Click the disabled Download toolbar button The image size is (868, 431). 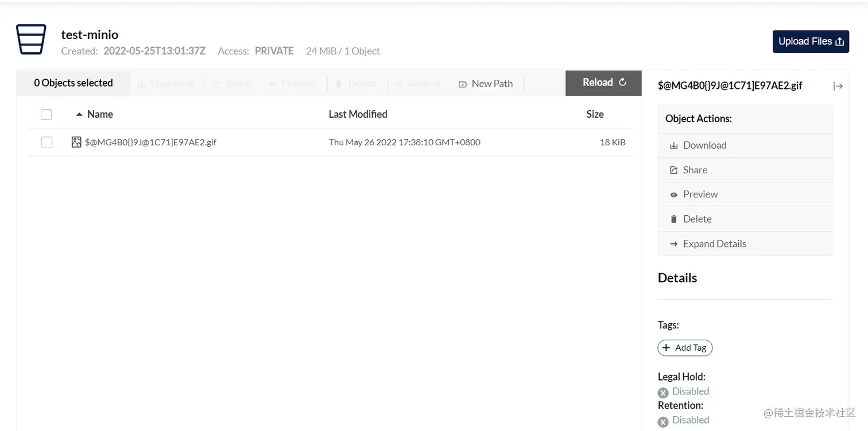point(166,84)
